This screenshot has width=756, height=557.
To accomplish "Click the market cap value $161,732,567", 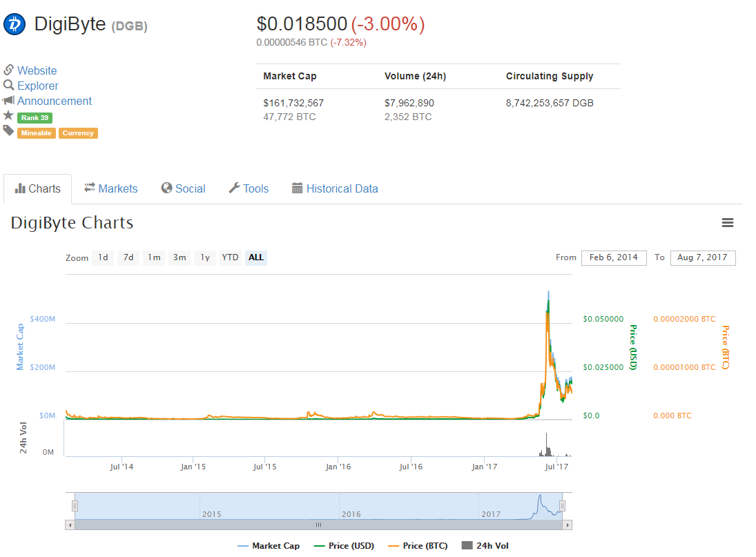I will [293, 103].
